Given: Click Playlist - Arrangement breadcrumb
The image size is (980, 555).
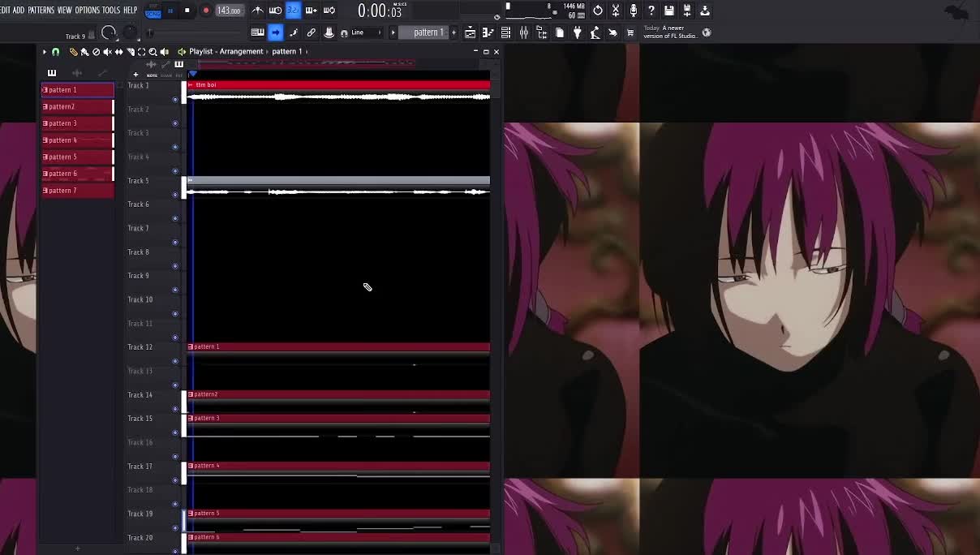Looking at the screenshot, I should tap(226, 52).
